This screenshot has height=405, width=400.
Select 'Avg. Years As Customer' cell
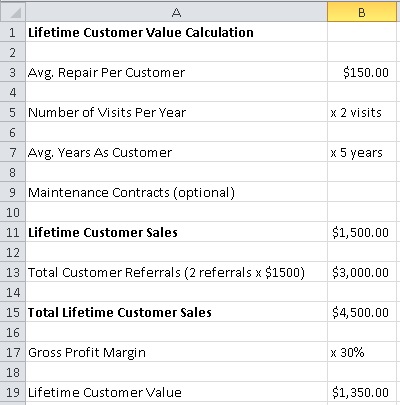176,152
